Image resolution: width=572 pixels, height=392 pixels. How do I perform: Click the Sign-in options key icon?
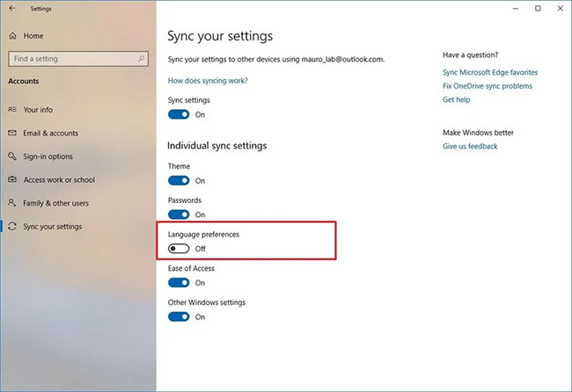coord(12,156)
